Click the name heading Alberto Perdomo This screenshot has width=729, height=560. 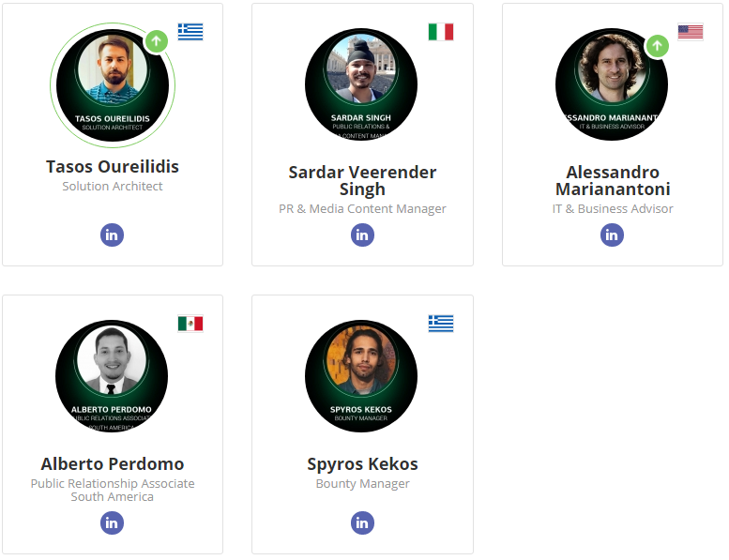click(113, 464)
